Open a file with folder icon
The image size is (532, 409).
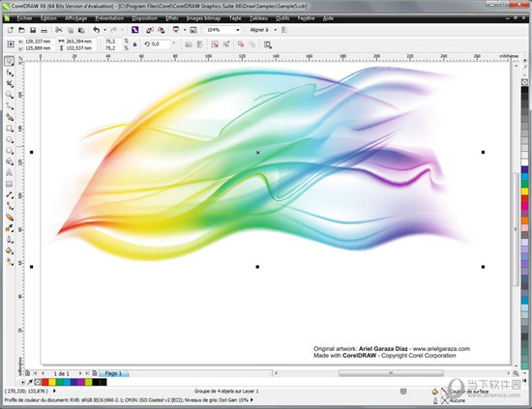[x=21, y=30]
